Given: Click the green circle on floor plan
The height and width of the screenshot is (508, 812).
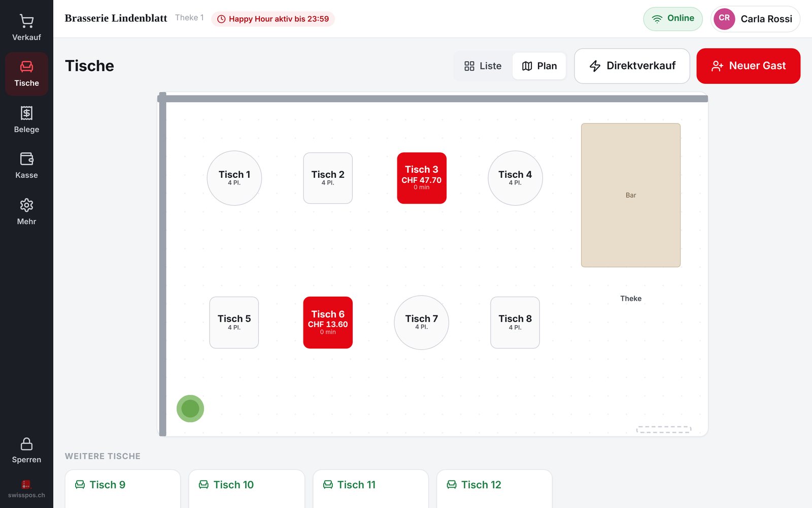Looking at the screenshot, I should pyautogui.click(x=190, y=408).
